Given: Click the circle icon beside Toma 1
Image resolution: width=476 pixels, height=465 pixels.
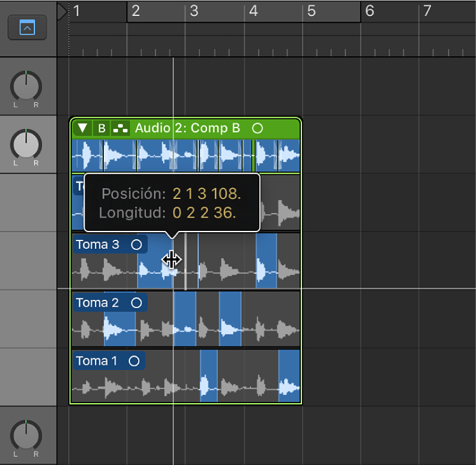Looking at the screenshot, I should (x=134, y=361).
